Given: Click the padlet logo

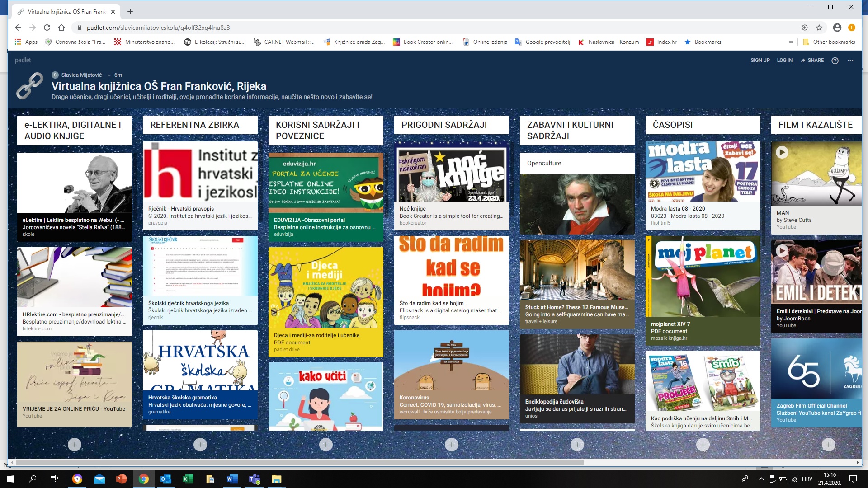Looking at the screenshot, I should pos(23,60).
